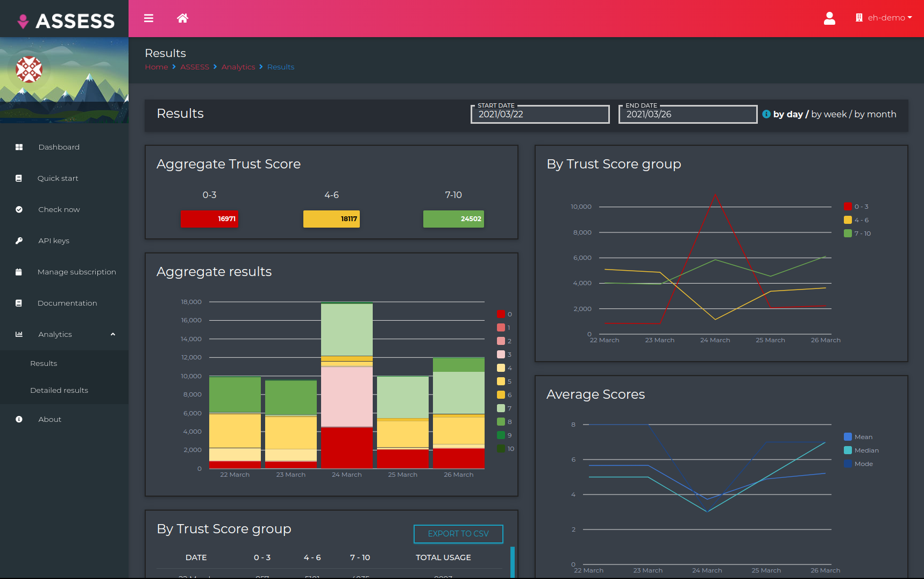Click the ASSESS logo

point(66,21)
